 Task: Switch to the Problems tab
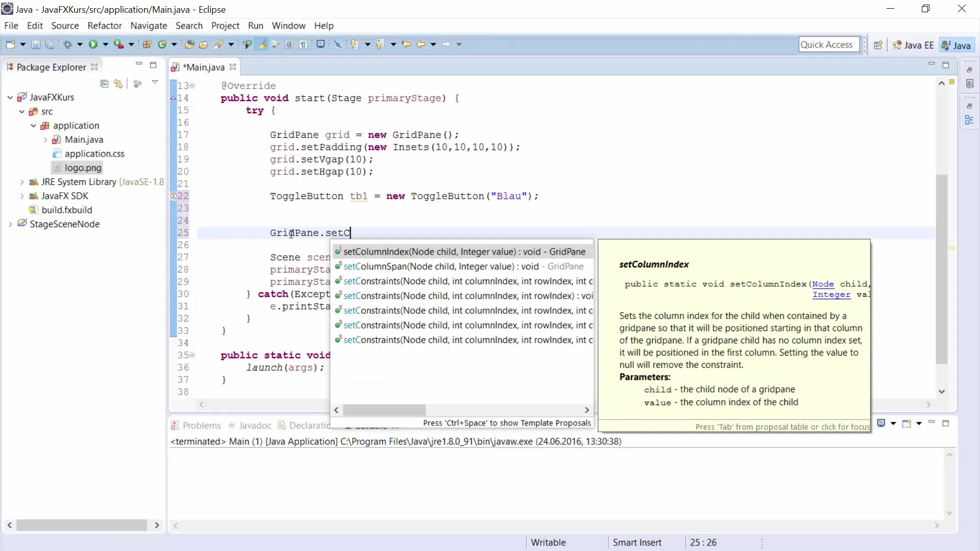coord(196,425)
